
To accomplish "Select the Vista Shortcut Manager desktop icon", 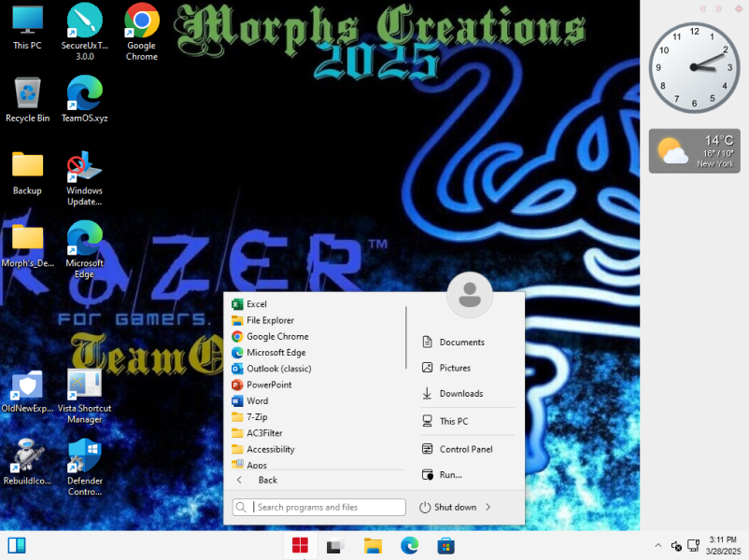I will click(85, 397).
